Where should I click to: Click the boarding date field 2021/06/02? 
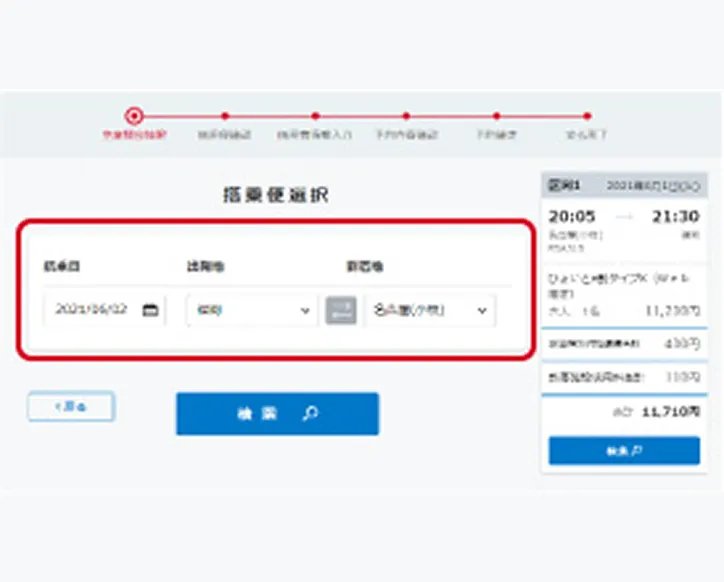[x=92, y=310]
